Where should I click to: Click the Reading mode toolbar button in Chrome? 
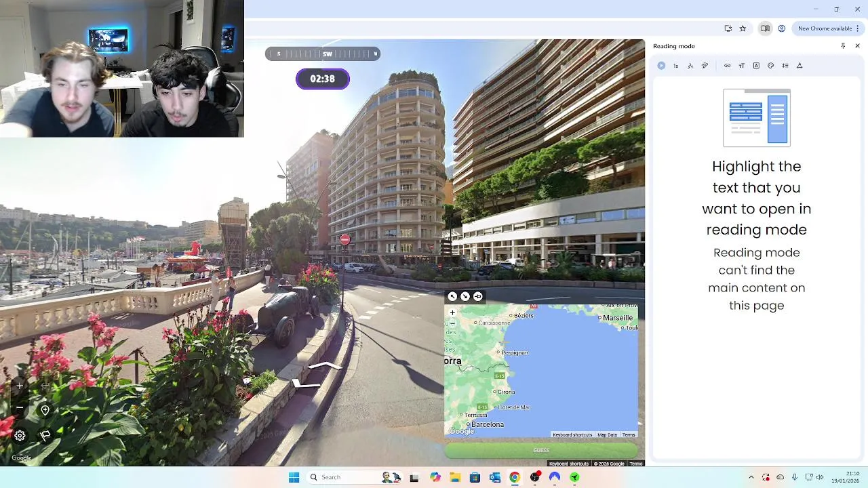(765, 28)
